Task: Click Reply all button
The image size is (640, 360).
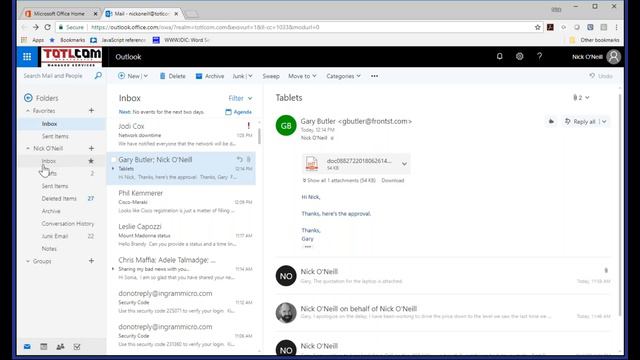Action: tap(580, 122)
